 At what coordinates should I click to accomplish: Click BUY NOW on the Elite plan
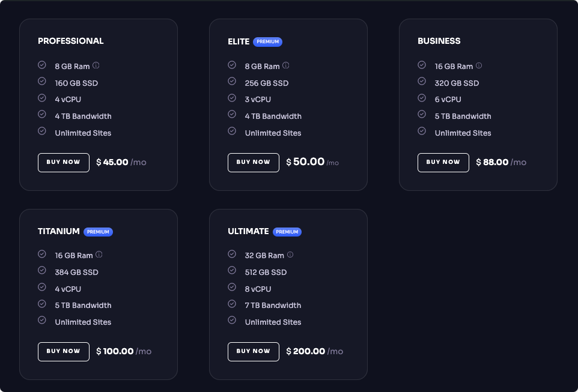coord(254,162)
